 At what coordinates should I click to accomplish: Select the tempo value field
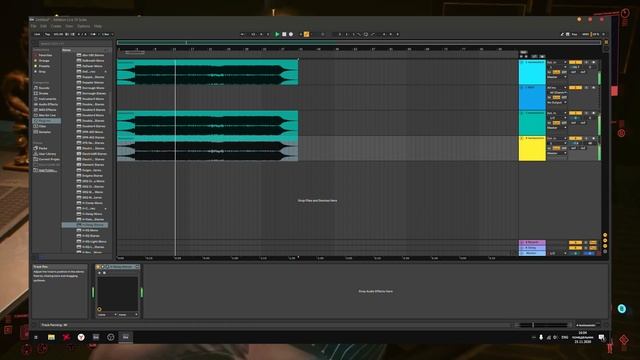tap(58, 34)
